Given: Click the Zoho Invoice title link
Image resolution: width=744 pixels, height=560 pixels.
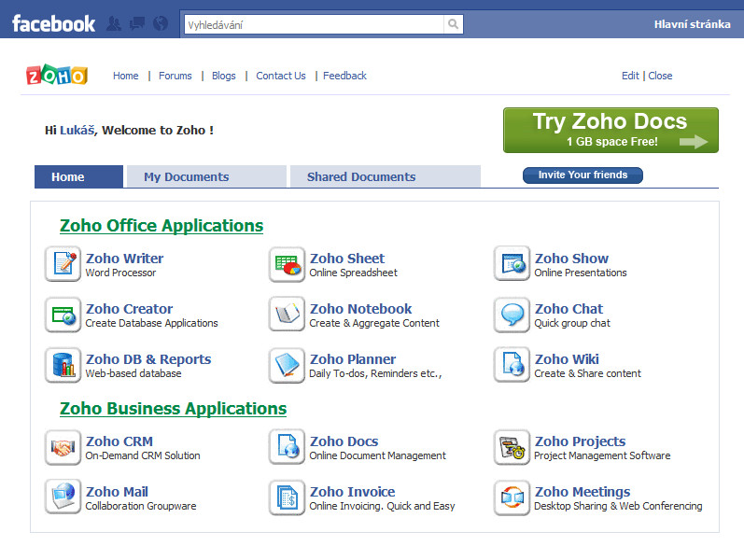Looking at the screenshot, I should [x=353, y=492].
